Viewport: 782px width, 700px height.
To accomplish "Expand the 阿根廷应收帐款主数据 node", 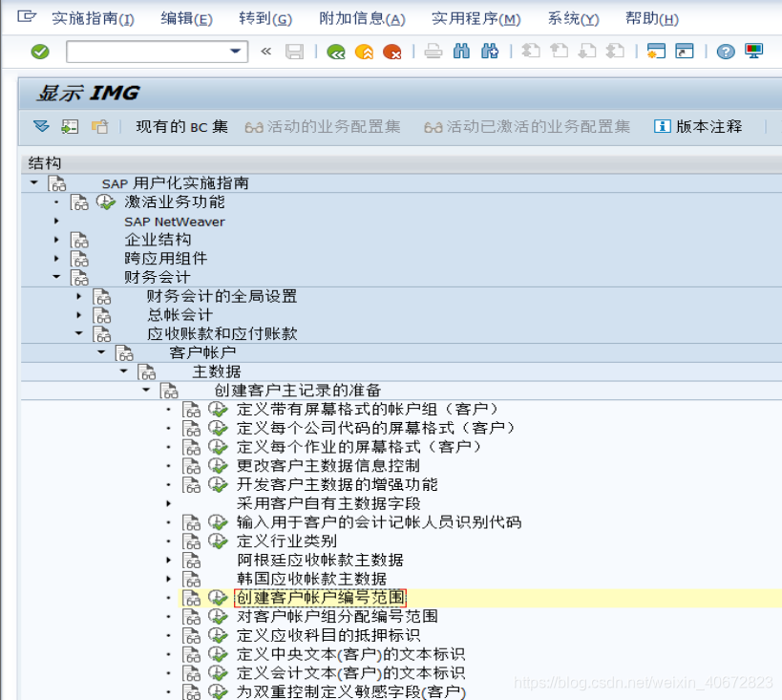I will (x=169, y=560).
